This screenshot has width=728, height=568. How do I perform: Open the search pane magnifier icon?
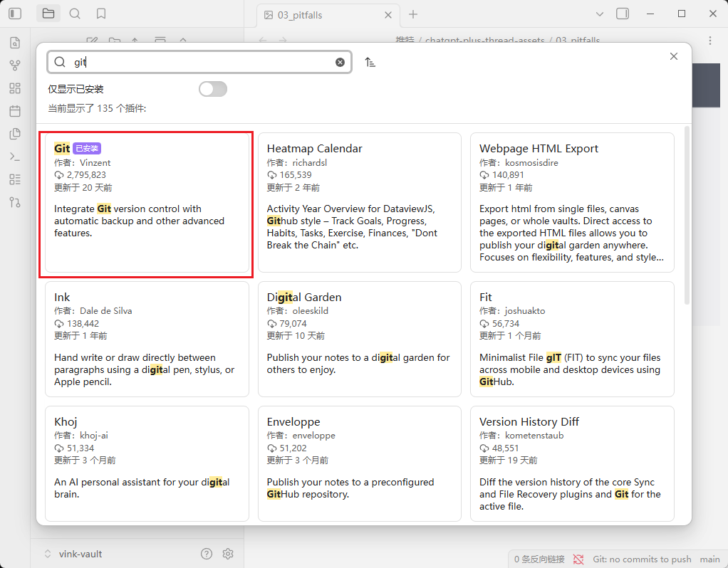[75, 14]
